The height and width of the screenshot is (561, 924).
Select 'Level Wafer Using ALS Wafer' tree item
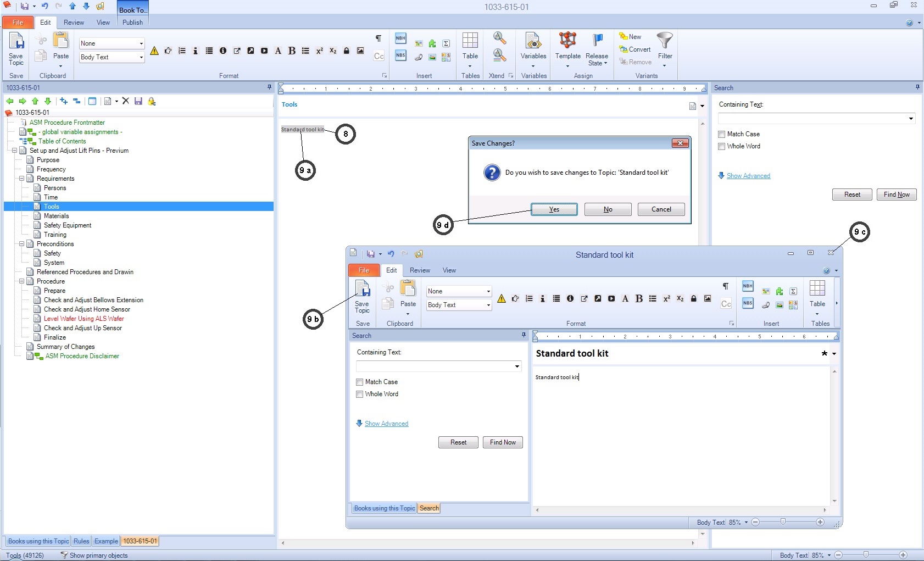pyautogui.click(x=84, y=319)
